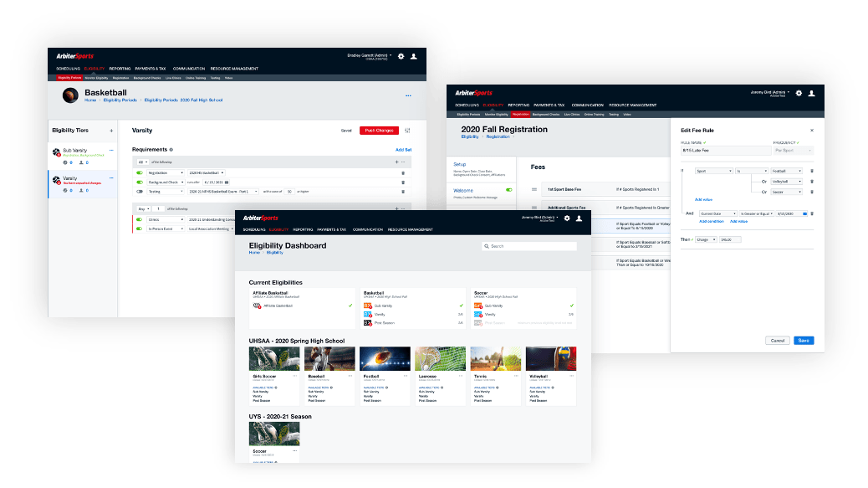Click user profile icon in Eligibility Dashboard window
This screenshot has height=488, width=868.
pyautogui.click(x=579, y=218)
